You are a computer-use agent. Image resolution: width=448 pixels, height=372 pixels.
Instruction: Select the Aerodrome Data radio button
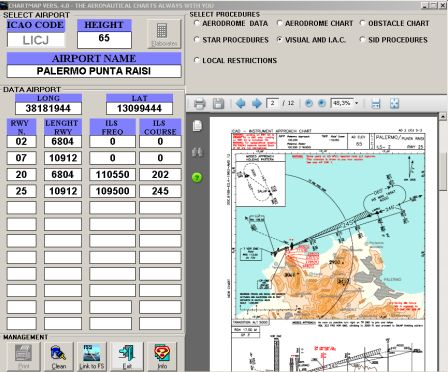(197, 23)
